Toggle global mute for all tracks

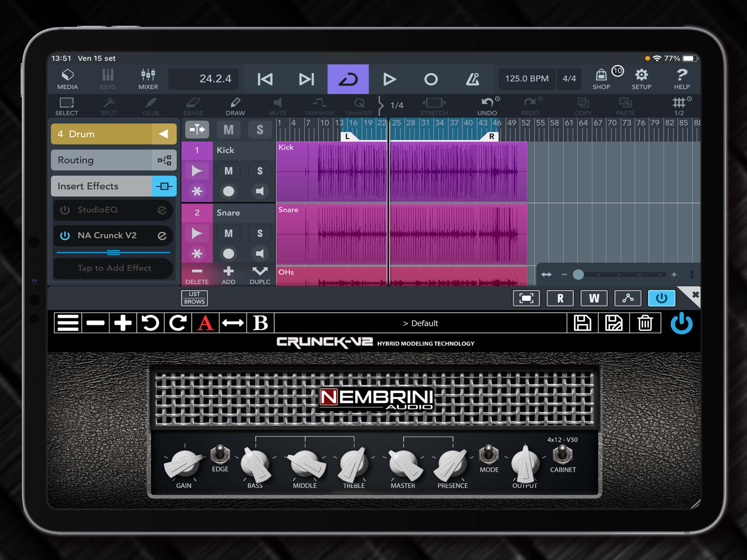(228, 130)
